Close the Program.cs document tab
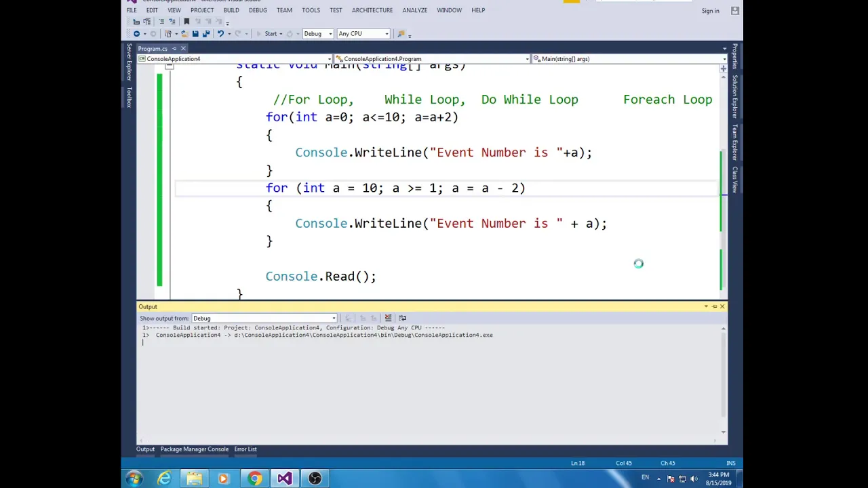 pyautogui.click(x=183, y=49)
